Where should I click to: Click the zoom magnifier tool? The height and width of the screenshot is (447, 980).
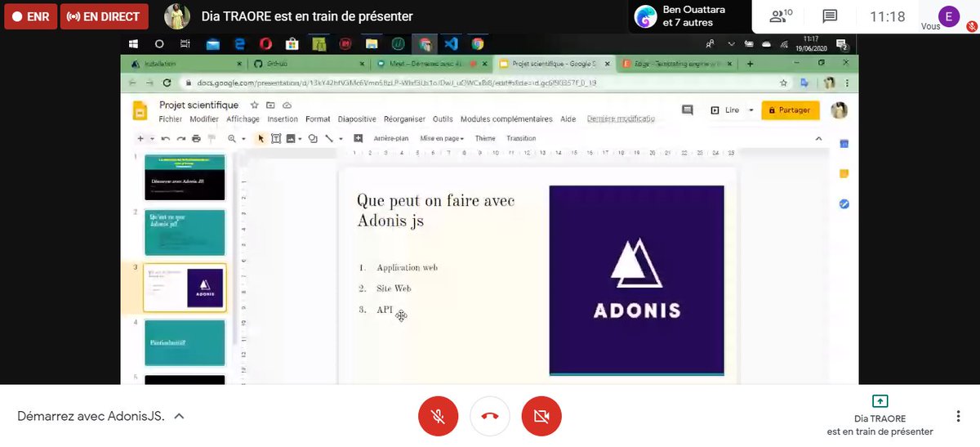[x=233, y=139]
